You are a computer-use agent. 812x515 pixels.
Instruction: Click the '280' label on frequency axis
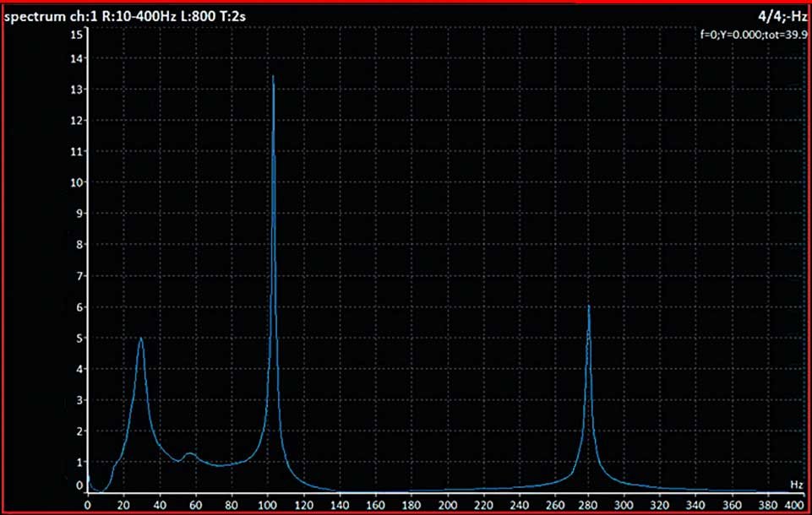pos(589,506)
